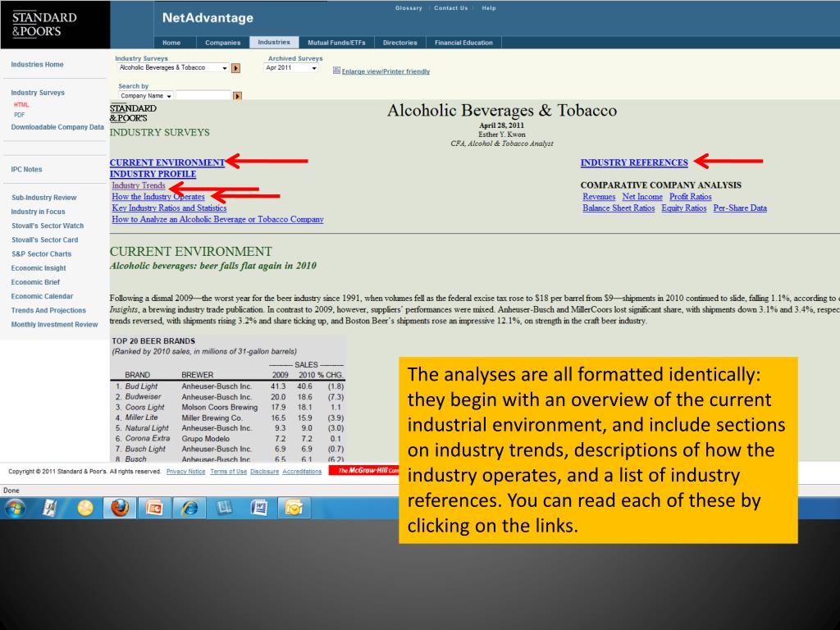The height and width of the screenshot is (630, 840).
Task: Click the Disclosure footer link
Action: (x=265, y=472)
